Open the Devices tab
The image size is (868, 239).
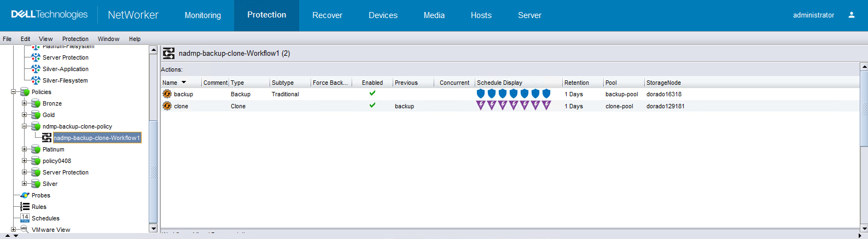pos(383,15)
